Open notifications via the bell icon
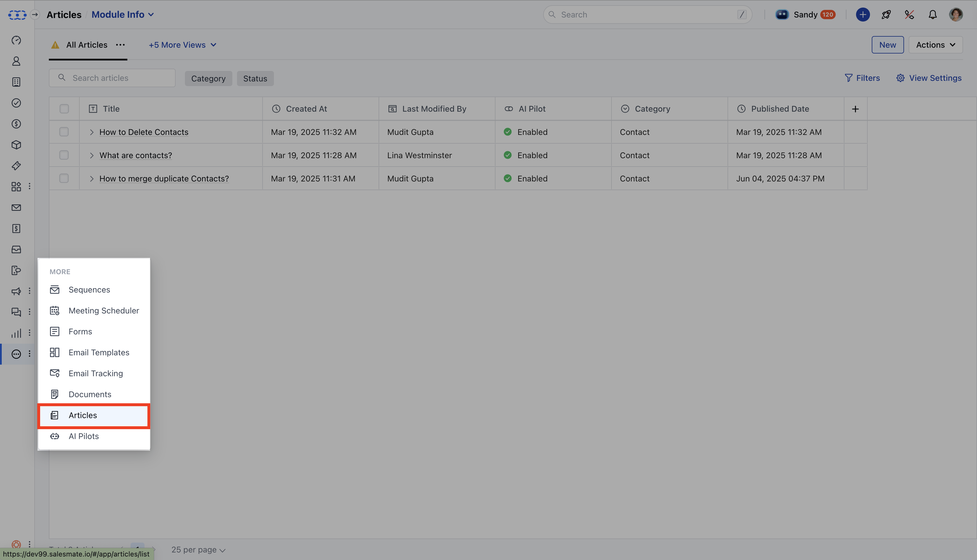The width and height of the screenshot is (977, 560). point(933,14)
